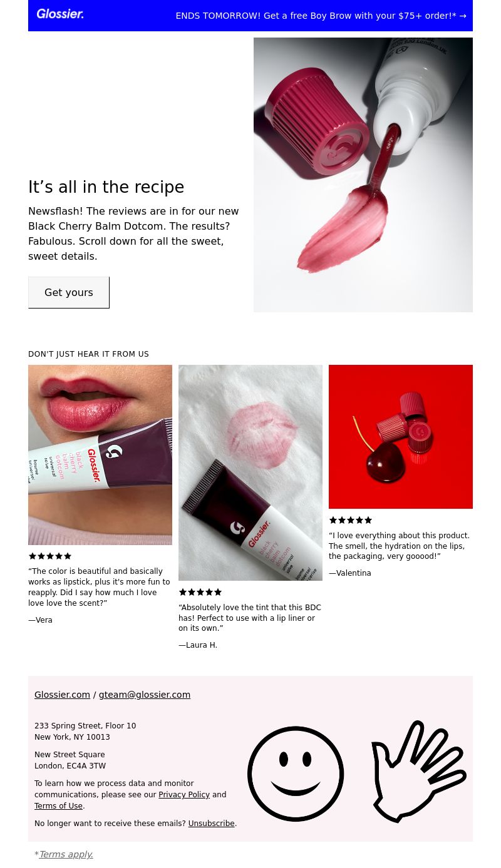This screenshot has height=868, width=501.
Task: Visit the Glossier.com footer link
Action: click(62, 695)
